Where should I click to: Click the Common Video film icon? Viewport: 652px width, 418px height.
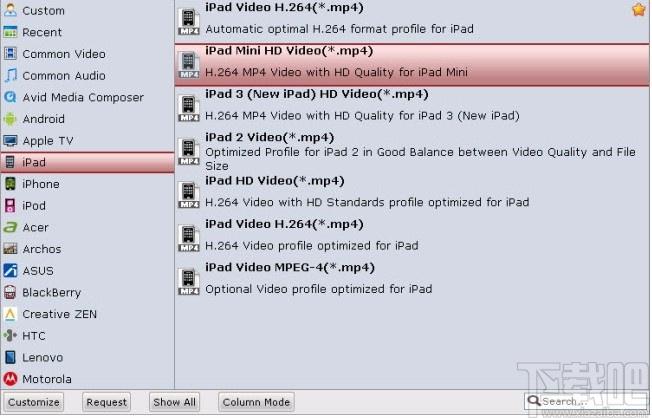10,54
